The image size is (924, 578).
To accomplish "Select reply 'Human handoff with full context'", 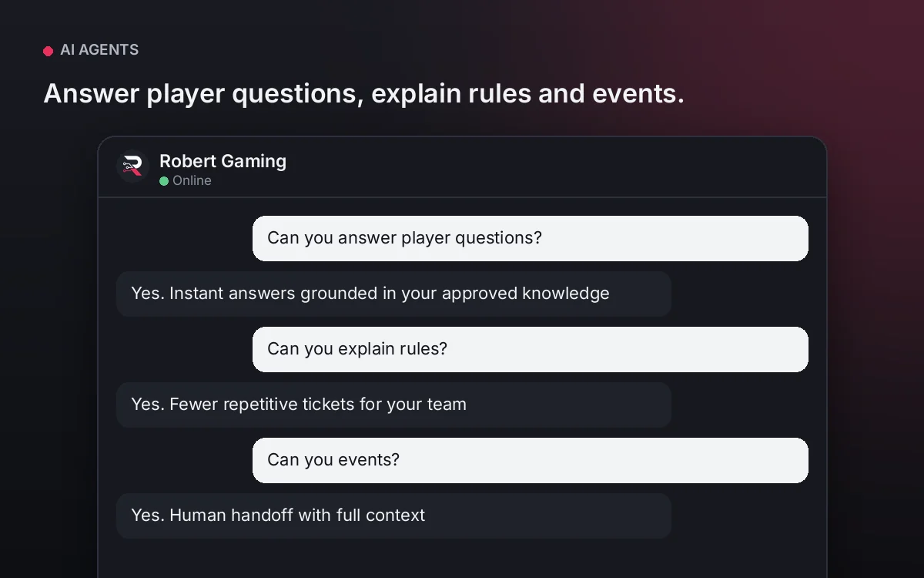I will (x=393, y=516).
